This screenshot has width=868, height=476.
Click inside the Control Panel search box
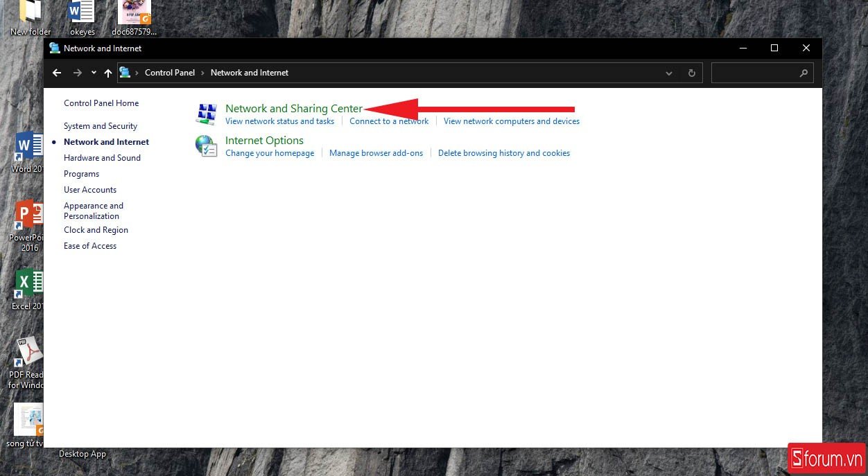756,73
